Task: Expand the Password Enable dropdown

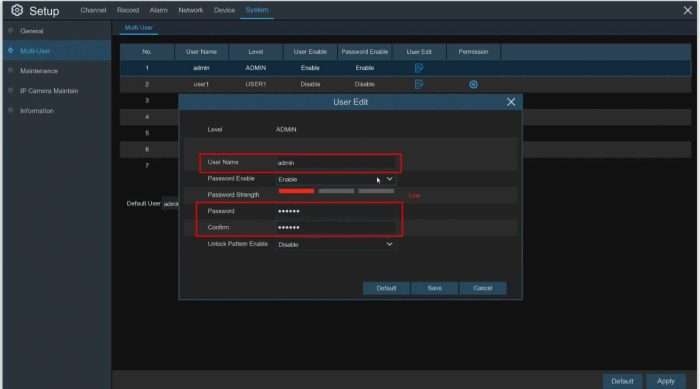Action: point(335,179)
